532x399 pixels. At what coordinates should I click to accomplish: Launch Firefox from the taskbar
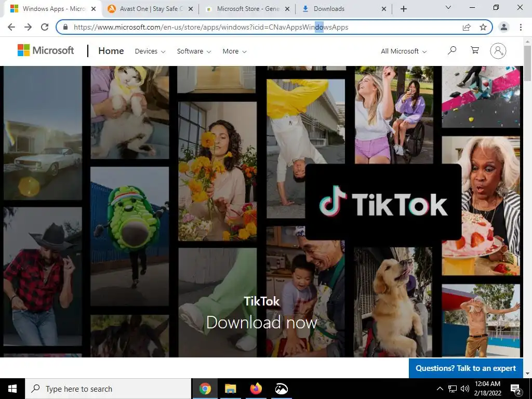(x=256, y=389)
